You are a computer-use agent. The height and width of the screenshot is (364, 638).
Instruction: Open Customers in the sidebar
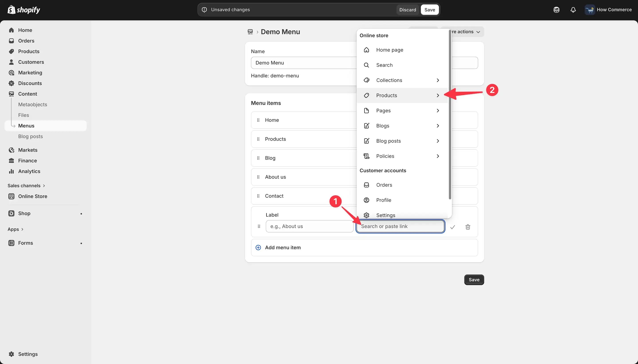46,62
